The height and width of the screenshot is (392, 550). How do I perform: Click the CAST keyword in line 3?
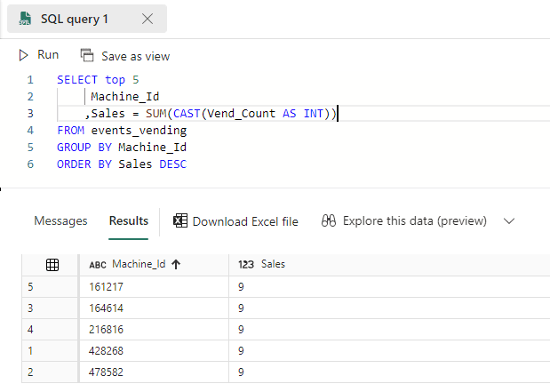[x=187, y=114]
